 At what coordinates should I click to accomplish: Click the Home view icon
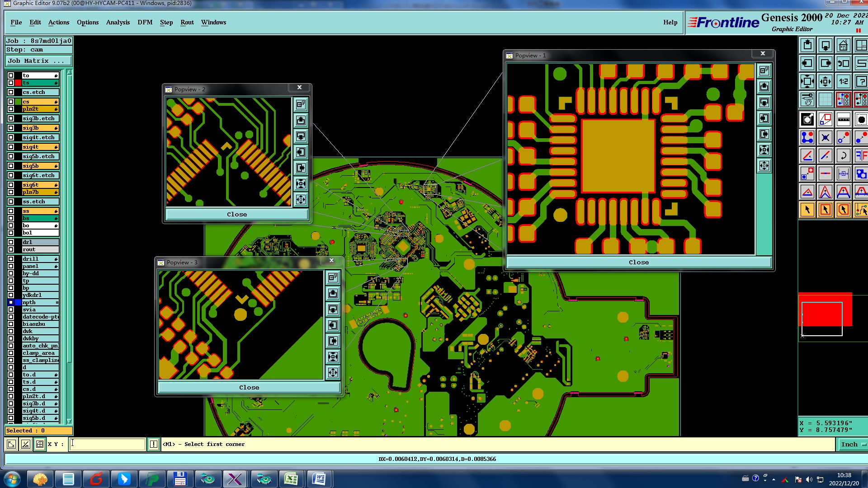pyautogui.click(x=843, y=46)
